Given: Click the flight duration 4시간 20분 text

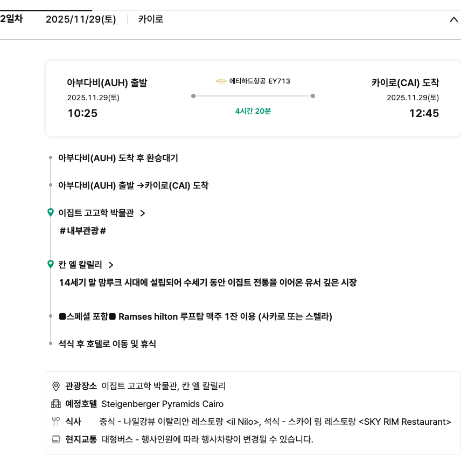Looking at the screenshot, I should [x=253, y=111].
